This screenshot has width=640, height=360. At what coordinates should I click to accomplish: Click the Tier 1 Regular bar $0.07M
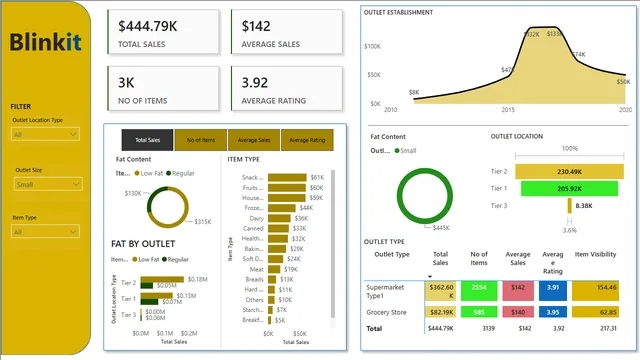click(x=149, y=302)
